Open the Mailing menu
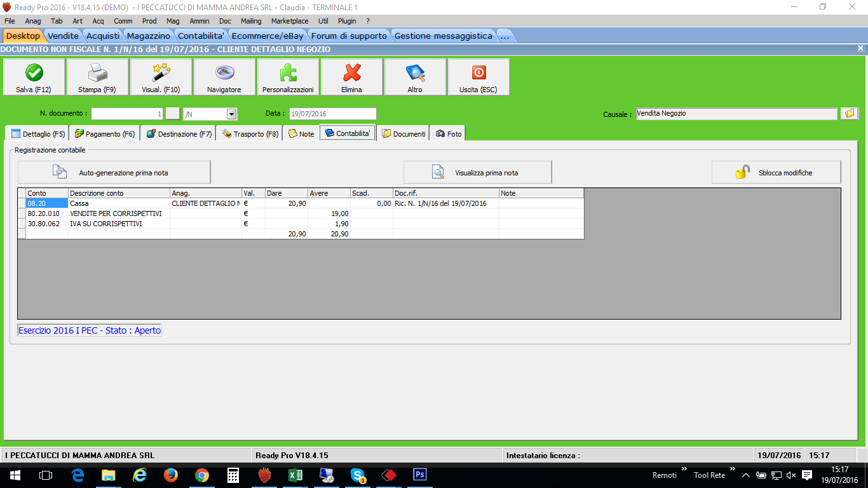 251,21
